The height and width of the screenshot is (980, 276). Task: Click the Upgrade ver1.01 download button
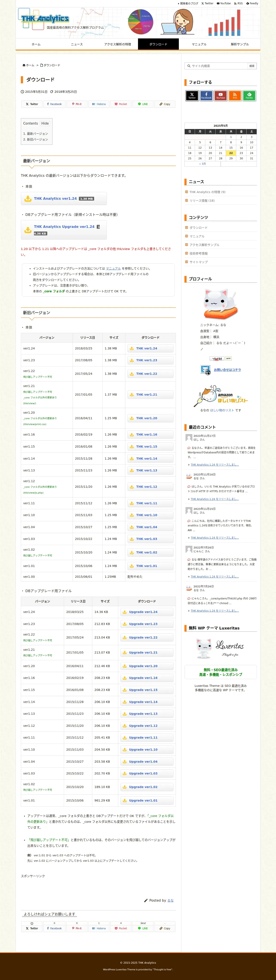click(147, 800)
